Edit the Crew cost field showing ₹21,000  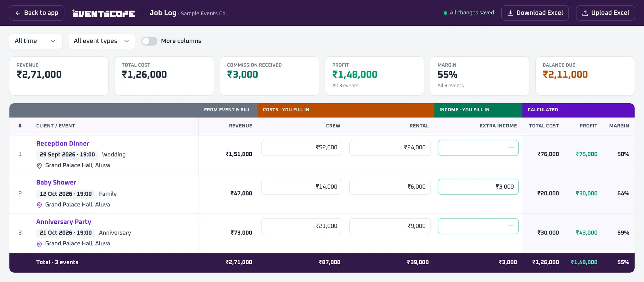[302, 226]
